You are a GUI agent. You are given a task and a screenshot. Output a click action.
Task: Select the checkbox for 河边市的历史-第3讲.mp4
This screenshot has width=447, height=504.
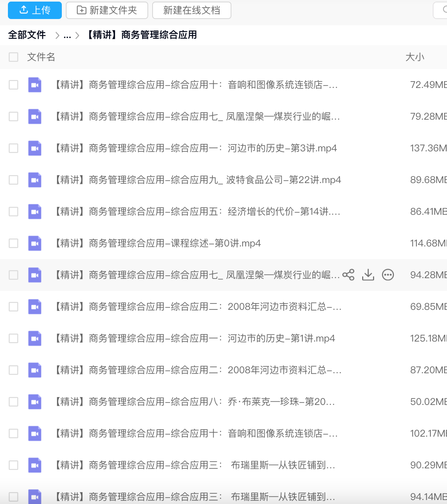tap(13, 148)
